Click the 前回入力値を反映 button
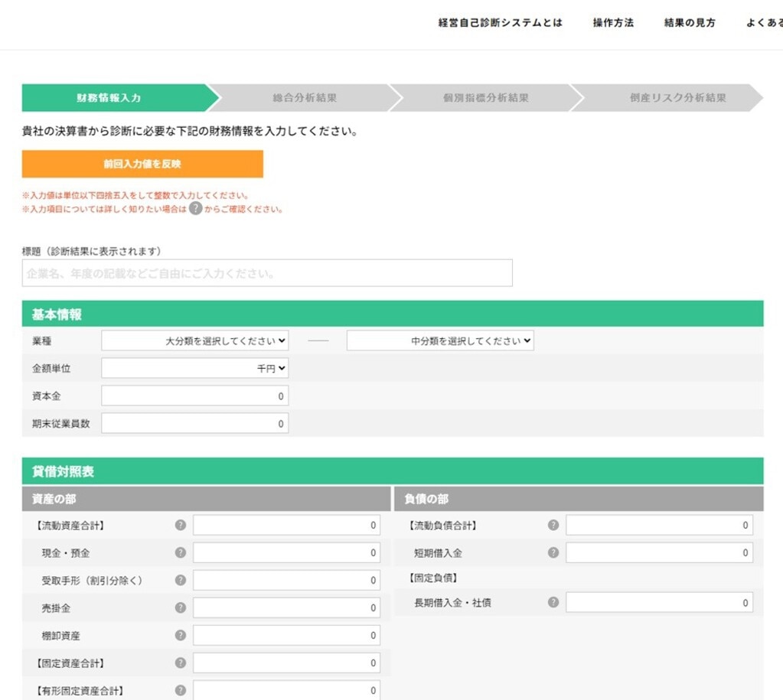The image size is (783, 700). [x=142, y=164]
